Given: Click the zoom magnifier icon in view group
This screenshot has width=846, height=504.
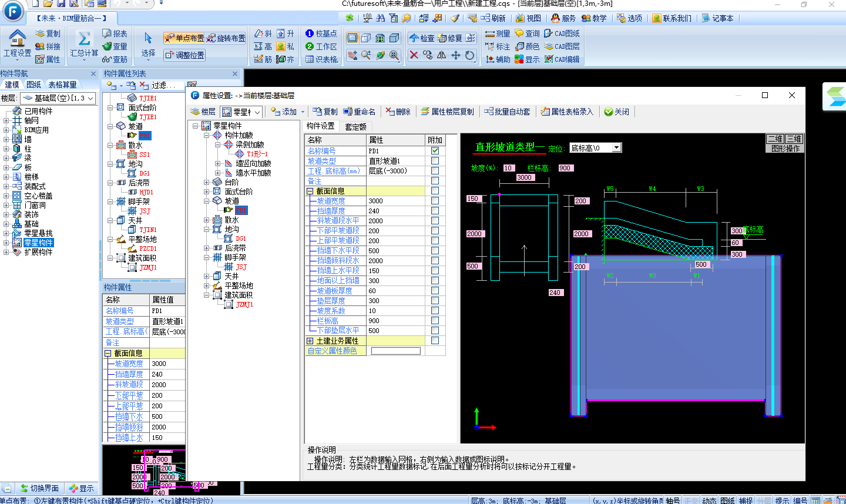Looking at the screenshot, I should (x=366, y=55).
